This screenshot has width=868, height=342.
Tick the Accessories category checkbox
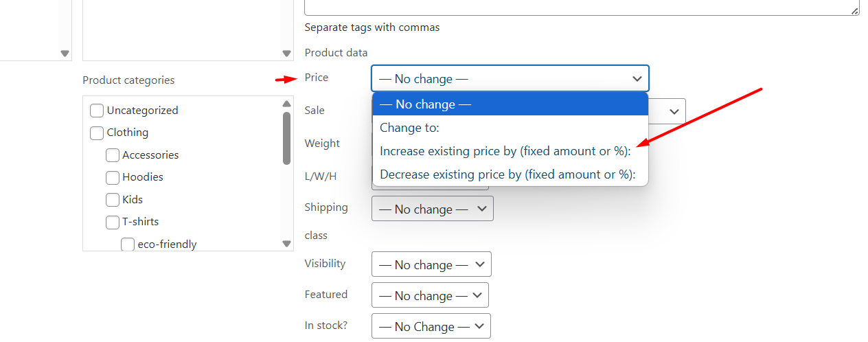[113, 155]
